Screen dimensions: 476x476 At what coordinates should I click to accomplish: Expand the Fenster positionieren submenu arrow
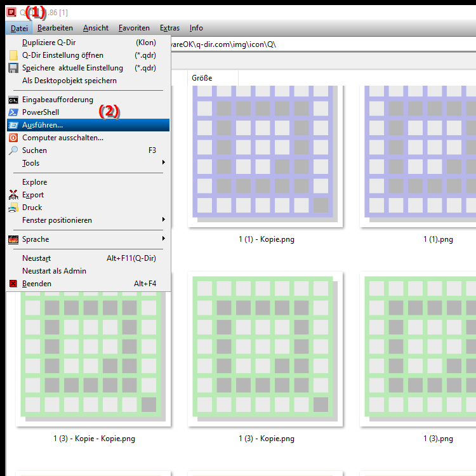164,220
